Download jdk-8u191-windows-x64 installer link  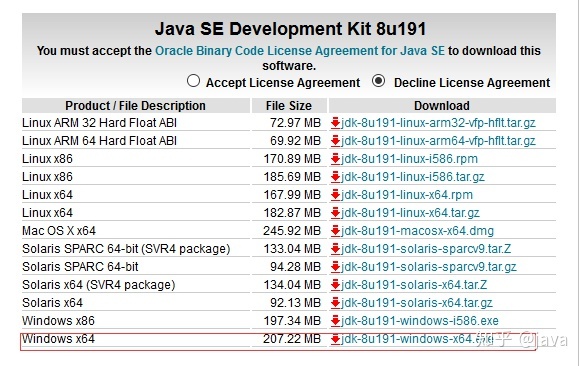[x=417, y=339]
